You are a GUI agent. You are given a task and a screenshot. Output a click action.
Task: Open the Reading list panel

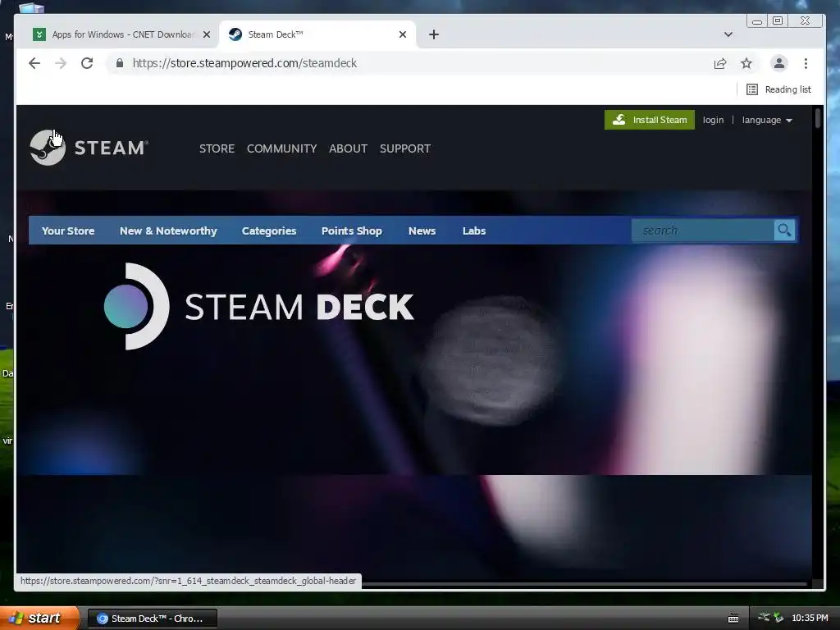point(779,89)
